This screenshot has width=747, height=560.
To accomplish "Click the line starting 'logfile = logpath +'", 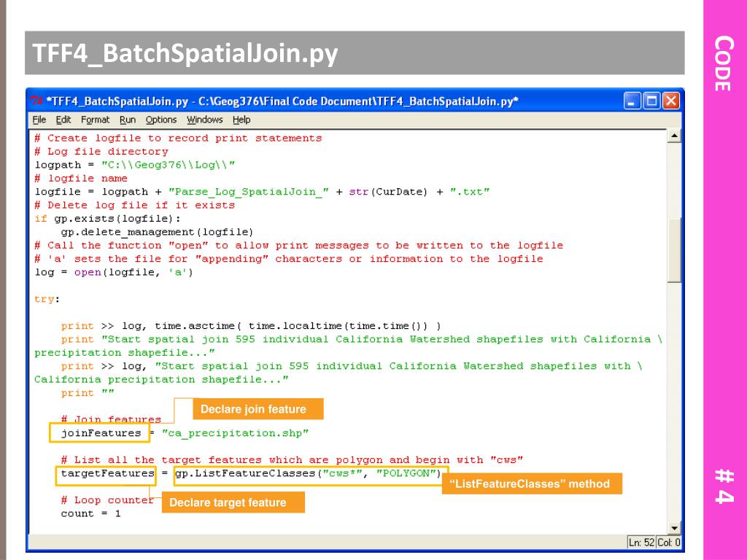I will [262, 192].
